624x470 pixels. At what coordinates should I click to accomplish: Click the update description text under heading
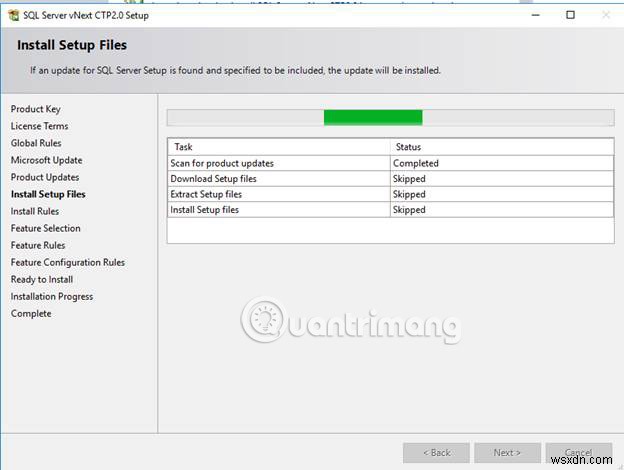click(235, 71)
